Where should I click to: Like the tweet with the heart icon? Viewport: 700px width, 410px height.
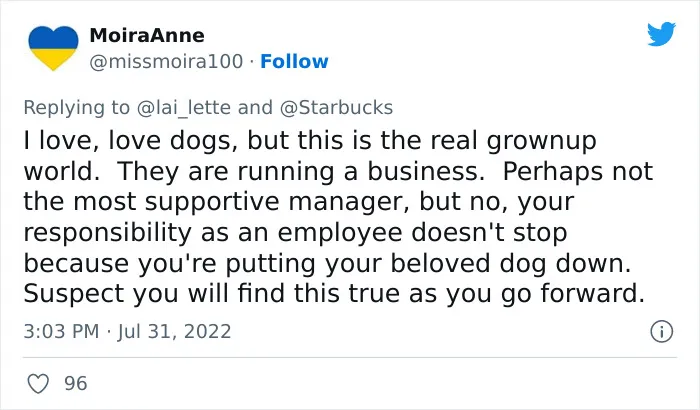pyautogui.click(x=38, y=384)
